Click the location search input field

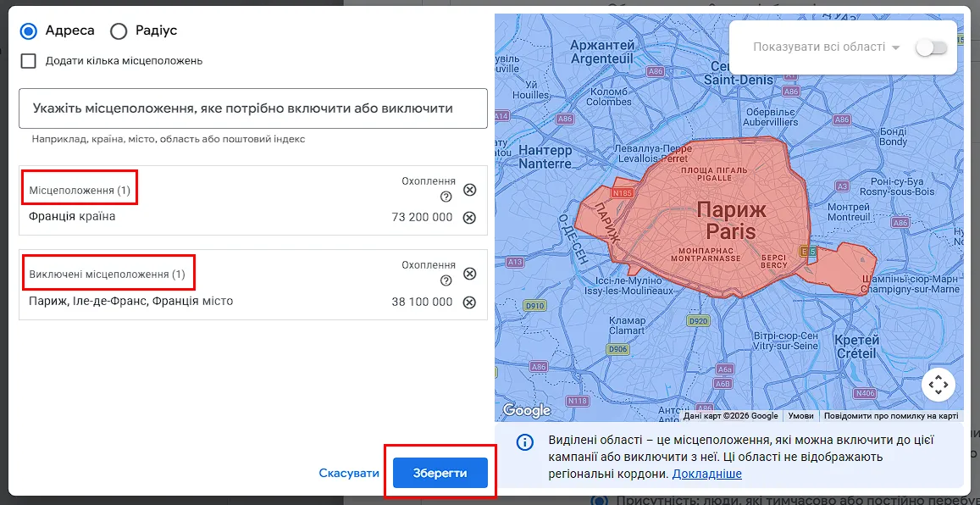click(x=253, y=108)
